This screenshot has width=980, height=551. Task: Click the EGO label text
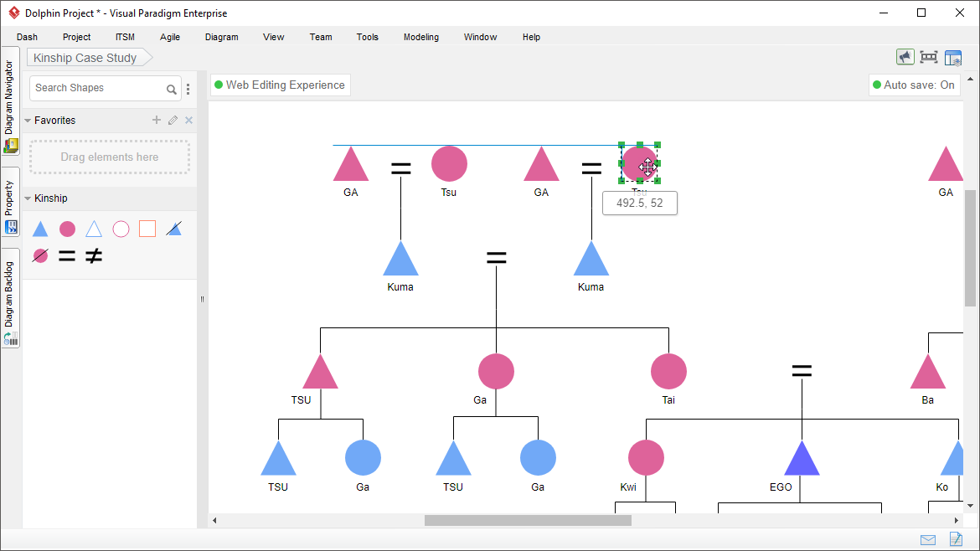coord(781,487)
